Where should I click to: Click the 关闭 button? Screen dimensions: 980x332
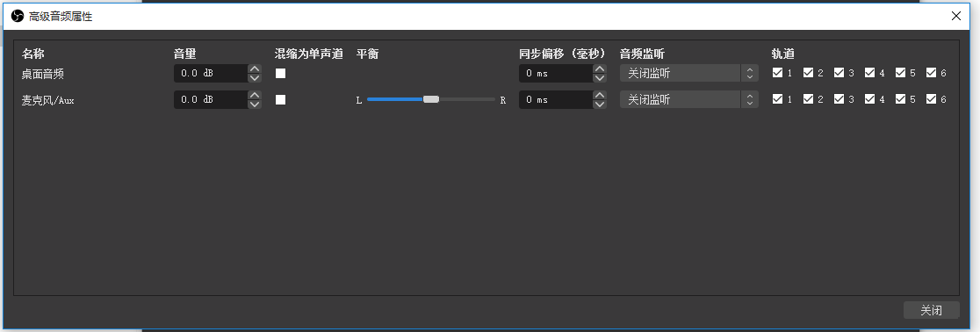(x=931, y=310)
